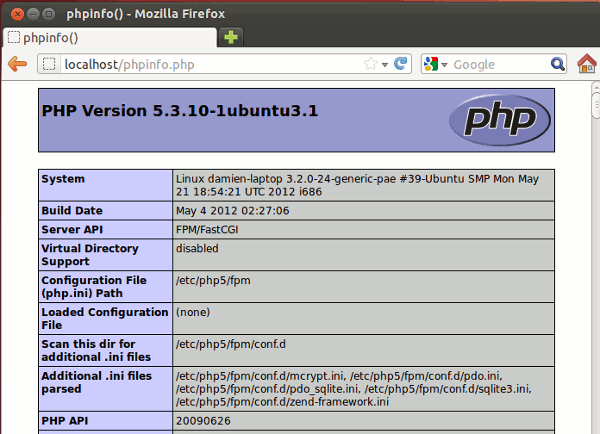The height and width of the screenshot is (434, 600).
Task: Click the PHP API label
Action: point(65,421)
